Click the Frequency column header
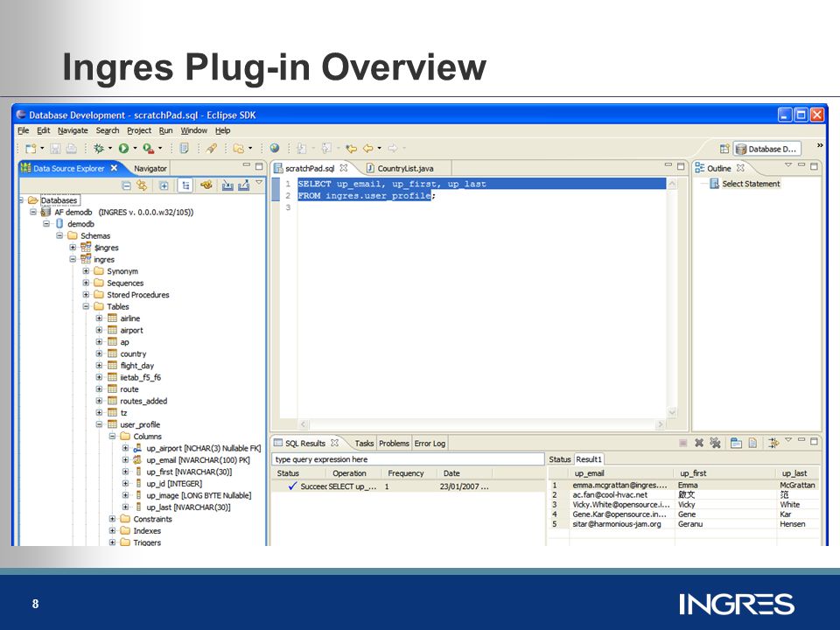Image resolution: width=840 pixels, height=630 pixels. coord(406,473)
